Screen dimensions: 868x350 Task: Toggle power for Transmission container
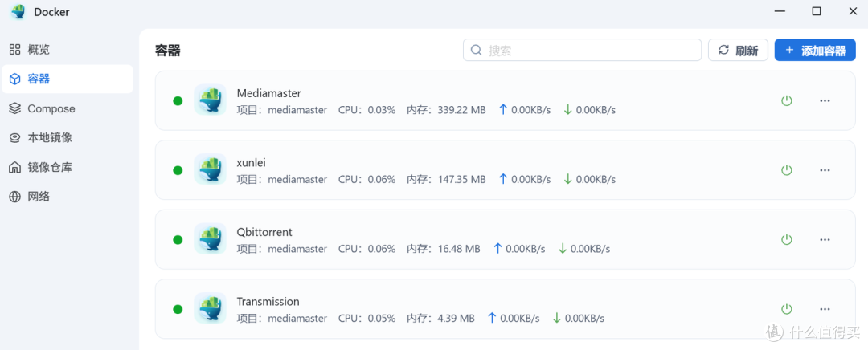click(x=787, y=308)
